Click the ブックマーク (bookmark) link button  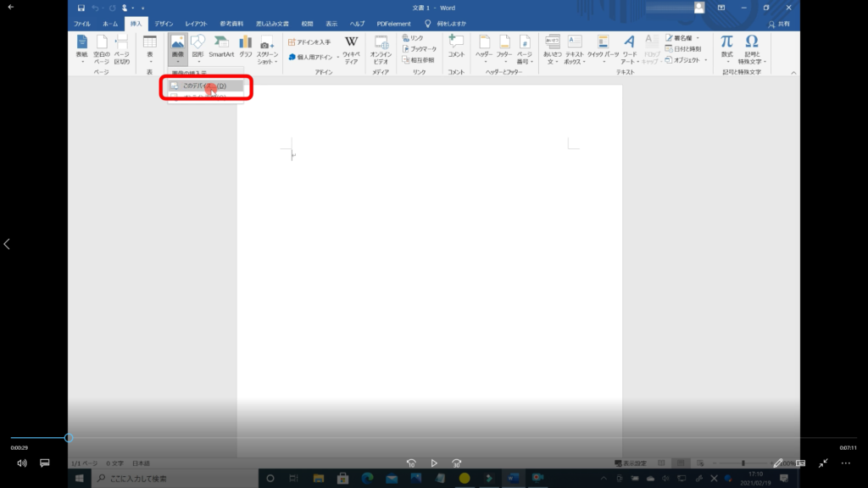click(421, 49)
